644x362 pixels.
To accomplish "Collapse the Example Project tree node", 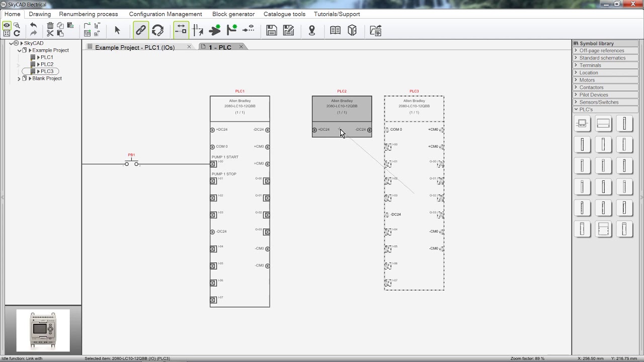I will tap(20, 50).
